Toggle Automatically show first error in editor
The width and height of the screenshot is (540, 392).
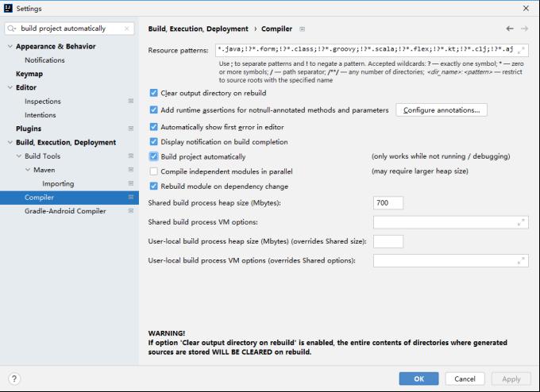click(x=153, y=127)
